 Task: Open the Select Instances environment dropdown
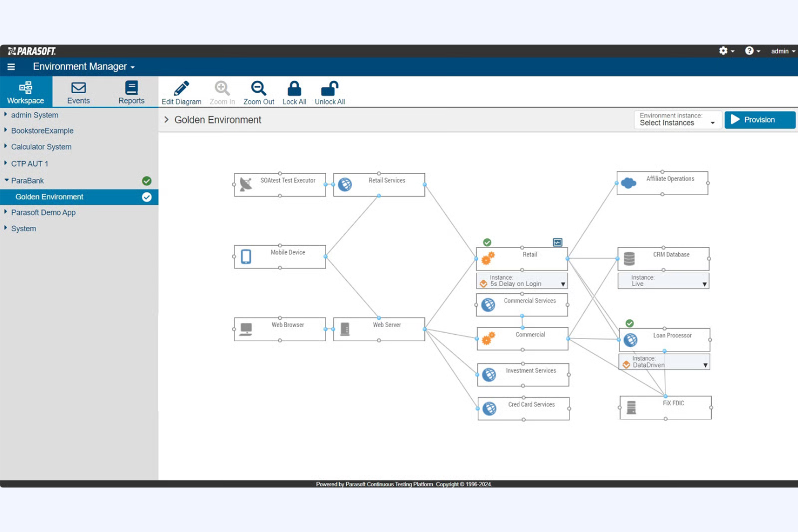(x=677, y=120)
